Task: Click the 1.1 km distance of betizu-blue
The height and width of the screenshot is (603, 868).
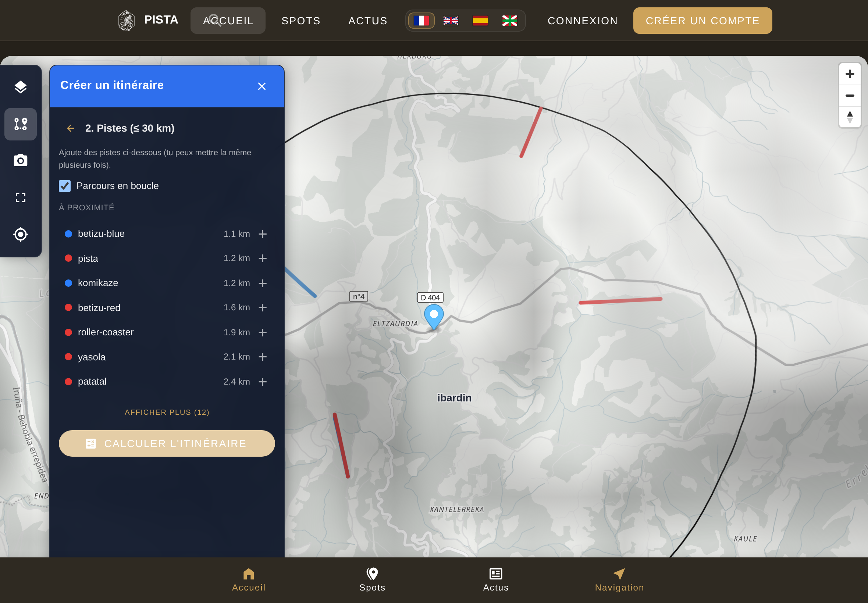Action: [236, 234]
